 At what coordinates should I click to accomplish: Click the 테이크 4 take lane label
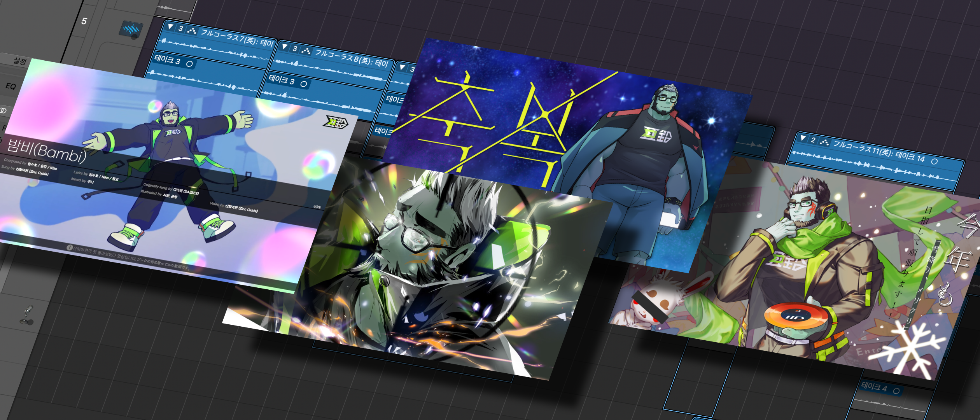[874, 387]
